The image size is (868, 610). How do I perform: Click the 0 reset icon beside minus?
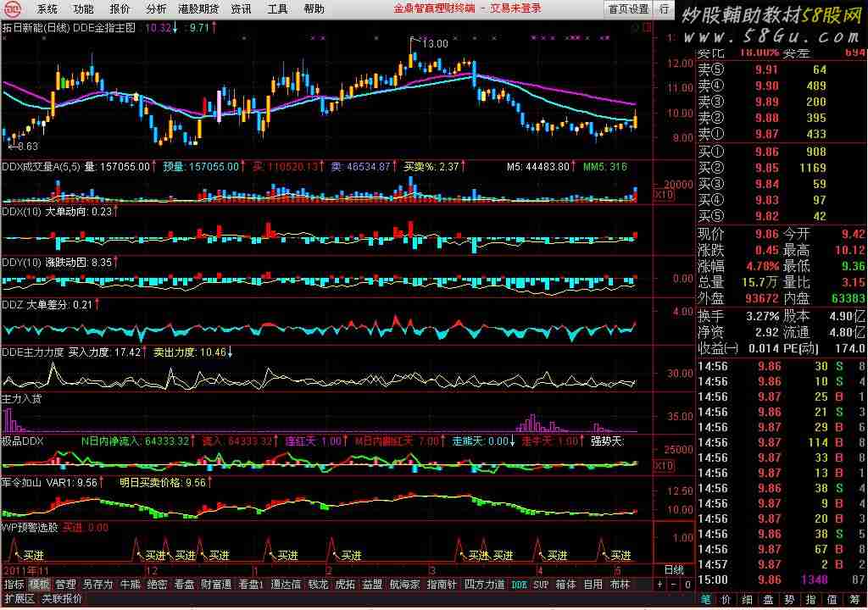[x=687, y=585]
